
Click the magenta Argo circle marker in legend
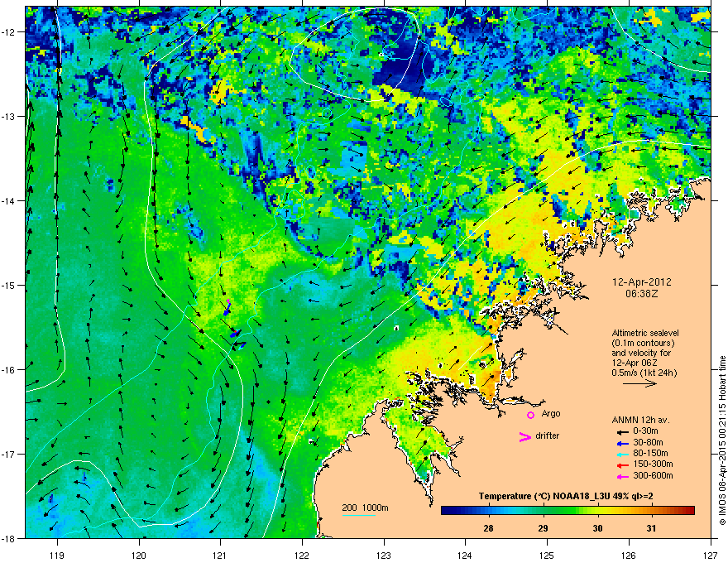[530, 415]
